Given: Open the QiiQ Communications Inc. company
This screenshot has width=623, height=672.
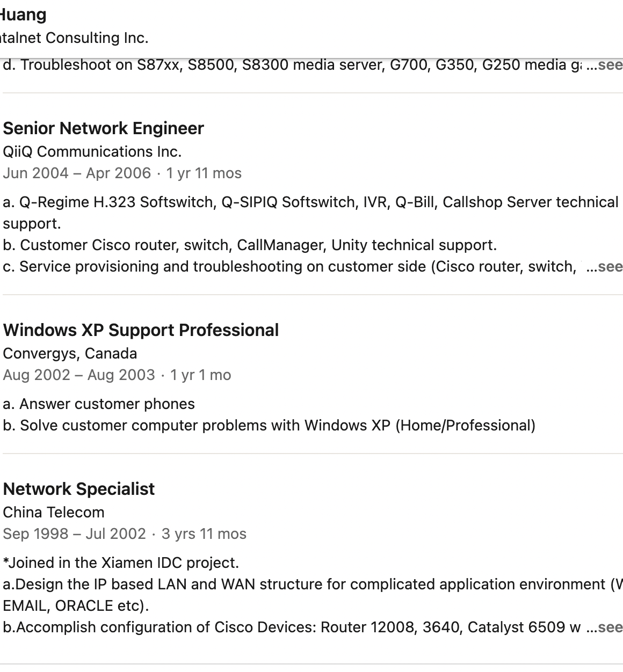Looking at the screenshot, I should click(92, 152).
